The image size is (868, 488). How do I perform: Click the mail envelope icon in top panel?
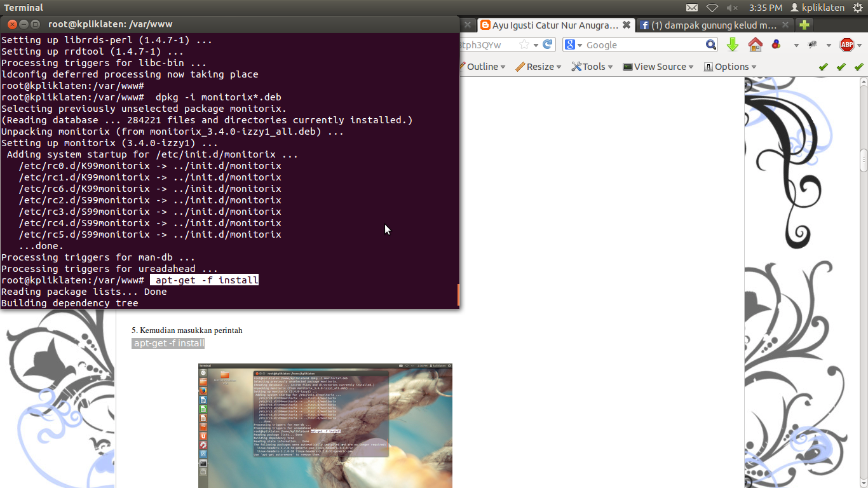click(693, 8)
